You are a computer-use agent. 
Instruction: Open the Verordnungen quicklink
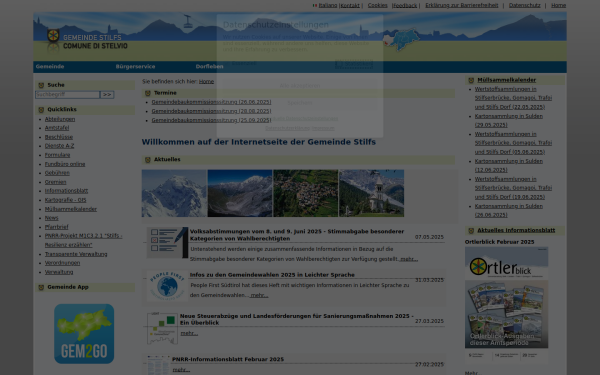(62, 263)
